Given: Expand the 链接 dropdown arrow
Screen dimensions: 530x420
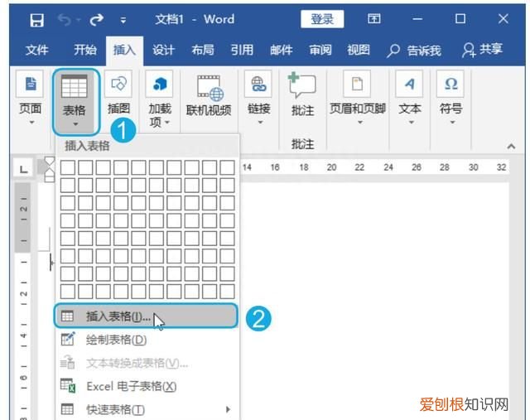Looking at the screenshot, I should tap(260, 123).
